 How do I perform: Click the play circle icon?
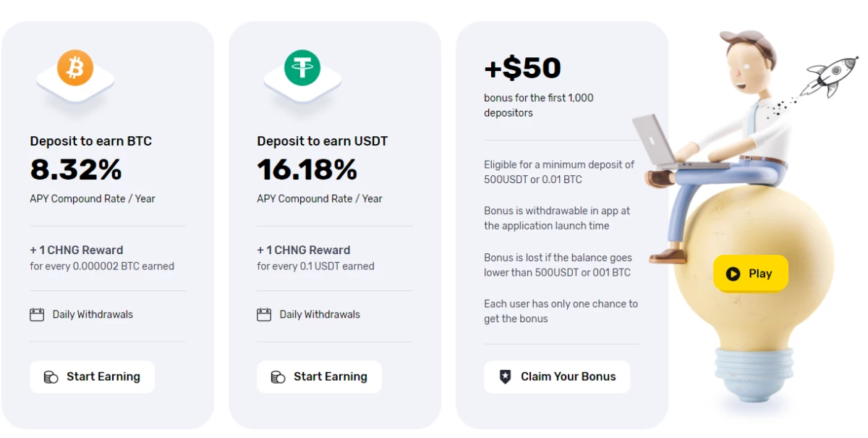coord(733,274)
